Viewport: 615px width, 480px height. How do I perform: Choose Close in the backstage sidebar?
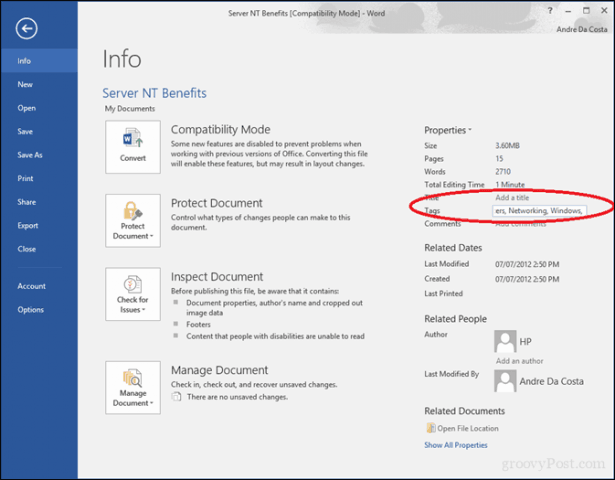coord(39,249)
